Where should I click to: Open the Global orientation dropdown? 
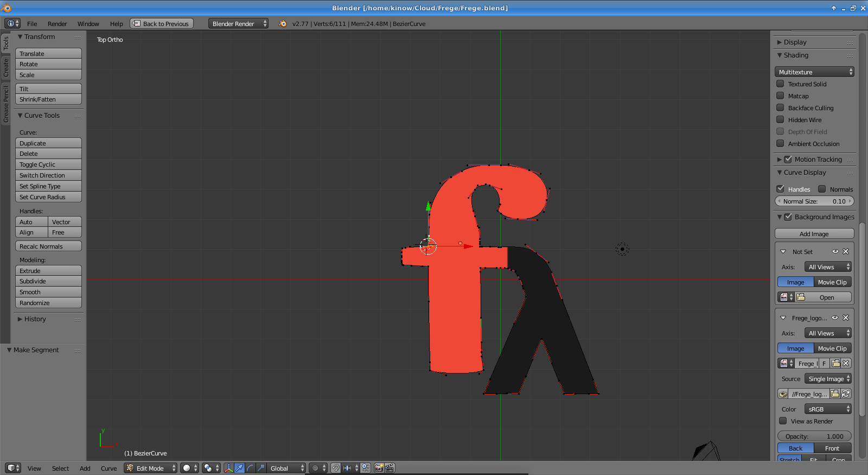point(286,468)
